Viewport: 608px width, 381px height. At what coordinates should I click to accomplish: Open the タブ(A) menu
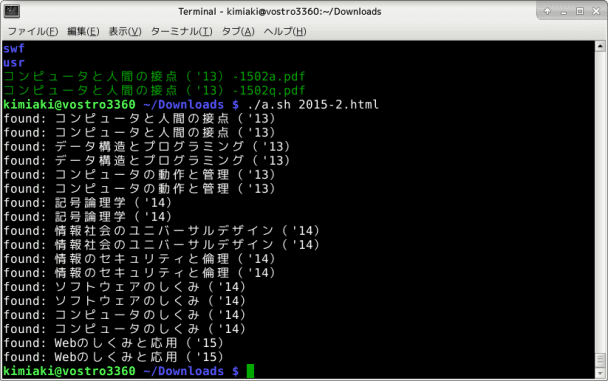point(238,31)
